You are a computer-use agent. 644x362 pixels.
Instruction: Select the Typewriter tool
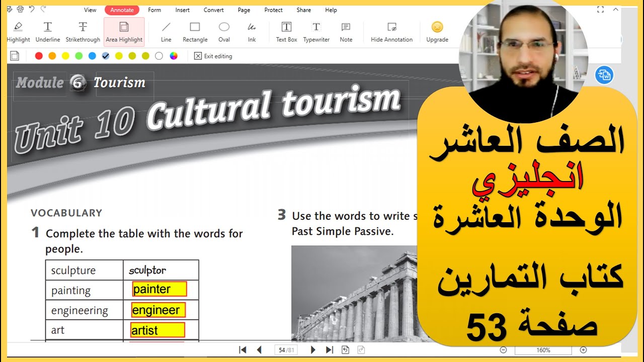316,32
